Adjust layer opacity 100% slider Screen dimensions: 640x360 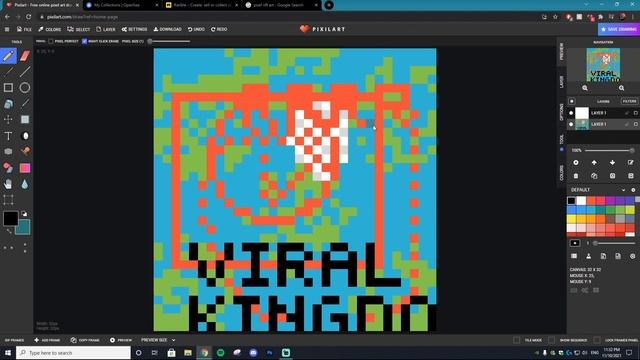pyautogui.click(x=609, y=151)
